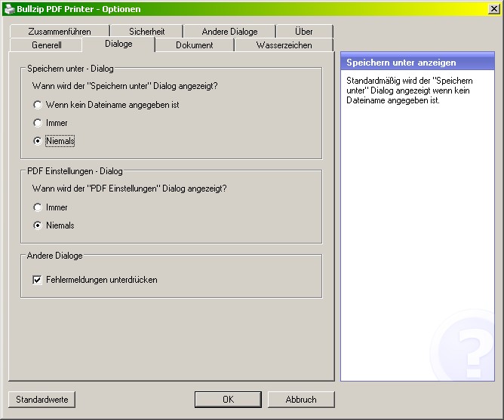Open the Sicherheit tab
This screenshot has width=504, height=420.
[x=146, y=31]
